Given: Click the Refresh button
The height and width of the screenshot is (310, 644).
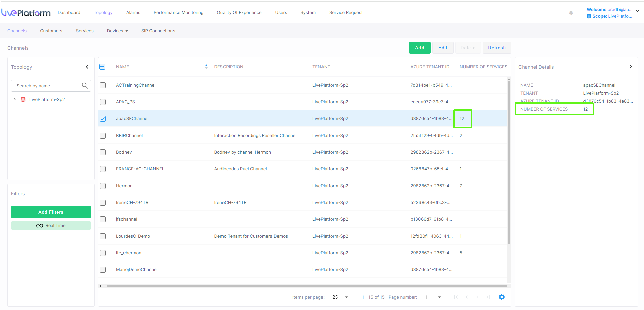Looking at the screenshot, I should click(497, 48).
